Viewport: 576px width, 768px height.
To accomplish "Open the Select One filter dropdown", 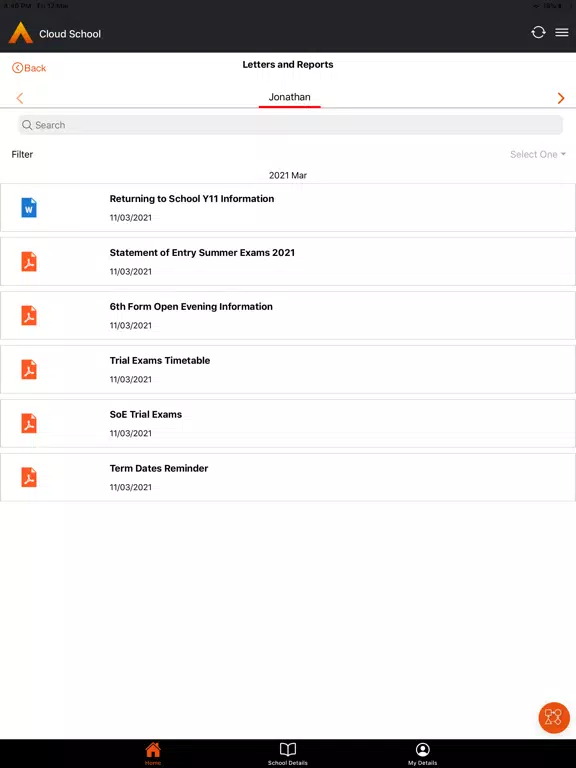I will pos(538,154).
